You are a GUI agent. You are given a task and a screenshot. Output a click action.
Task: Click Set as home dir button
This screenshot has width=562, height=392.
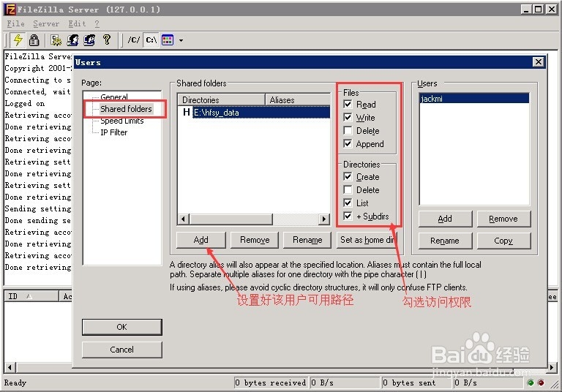(367, 240)
